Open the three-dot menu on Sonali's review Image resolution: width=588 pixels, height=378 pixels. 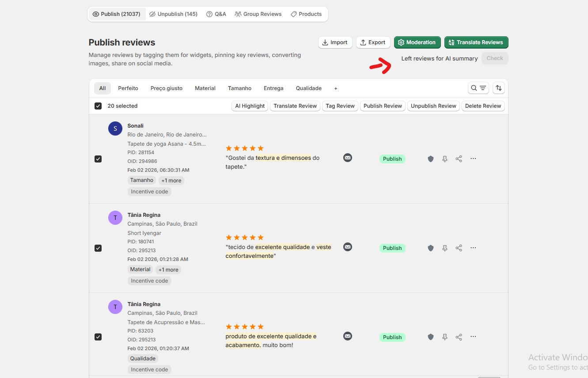(x=473, y=159)
